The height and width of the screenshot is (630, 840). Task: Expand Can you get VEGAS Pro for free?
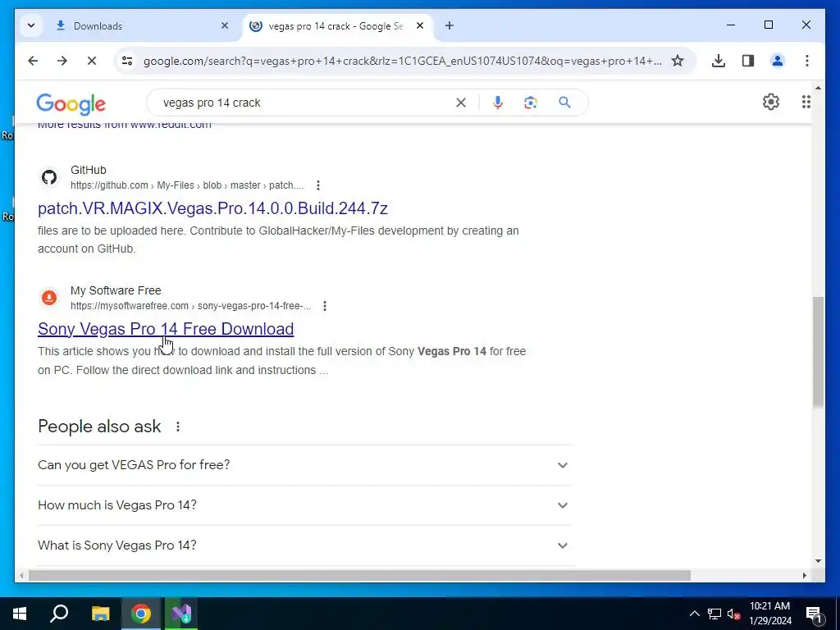click(305, 465)
